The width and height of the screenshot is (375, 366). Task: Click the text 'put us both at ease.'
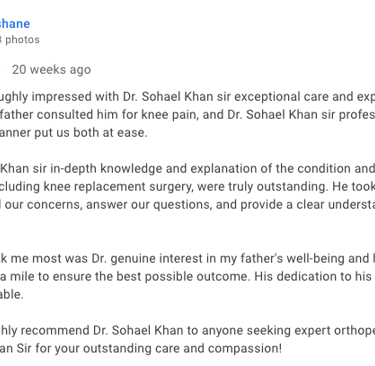[91, 133]
